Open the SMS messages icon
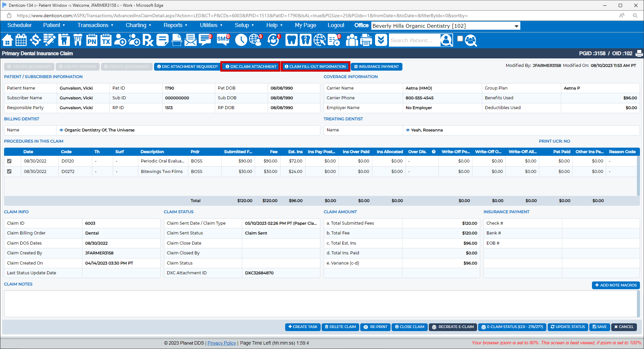 (223, 40)
